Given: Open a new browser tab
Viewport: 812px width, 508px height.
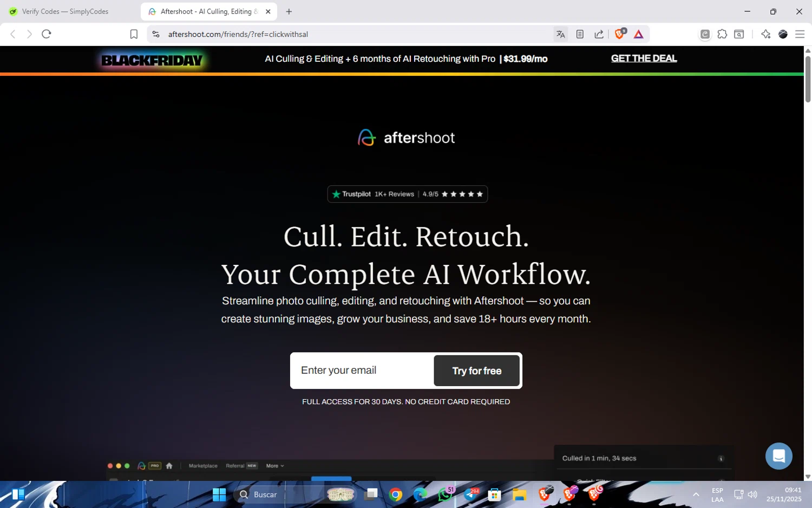Looking at the screenshot, I should click(x=289, y=11).
